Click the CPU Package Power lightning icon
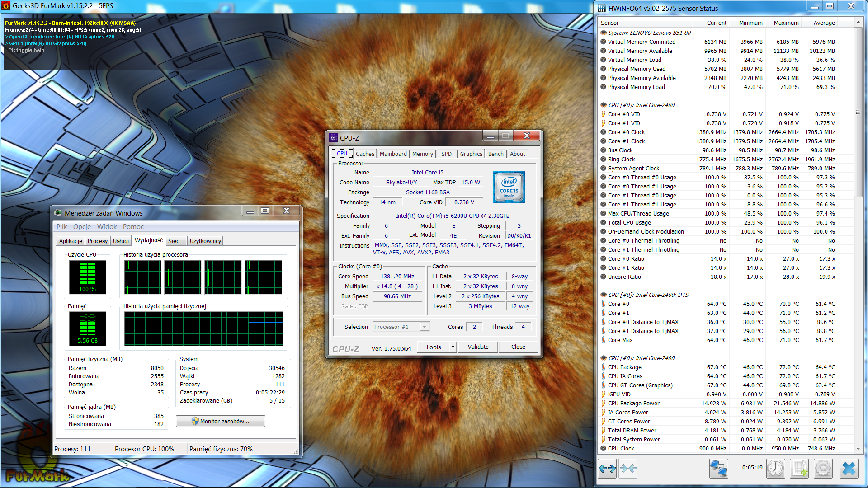This screenshot has width=868, height=488. tap(603, 403)
